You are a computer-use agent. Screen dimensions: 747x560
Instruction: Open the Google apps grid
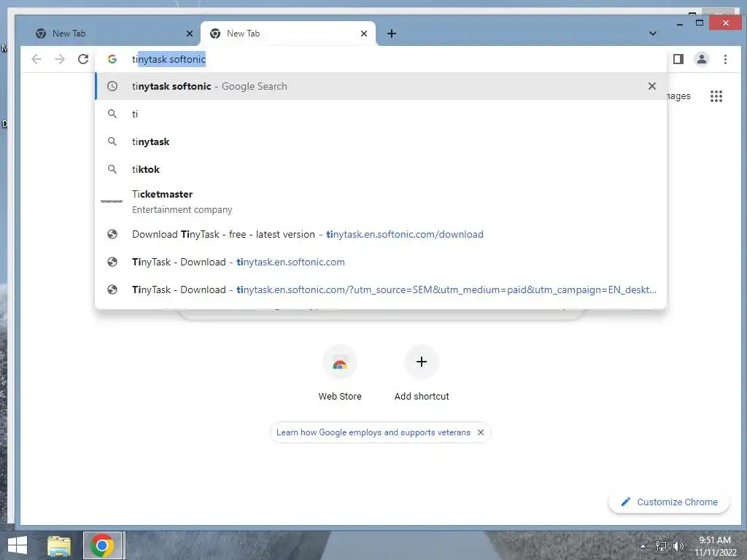(716, 96)
